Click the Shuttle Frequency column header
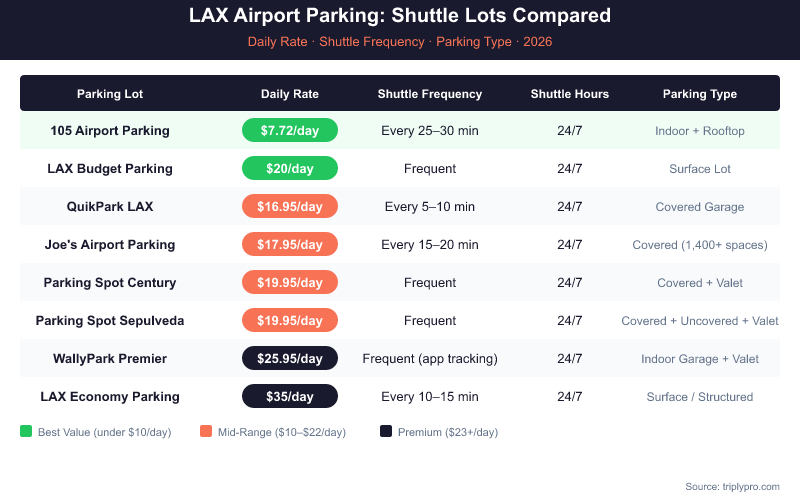The height and width of the screenshot is (500, 800). [x=430, y=94]
